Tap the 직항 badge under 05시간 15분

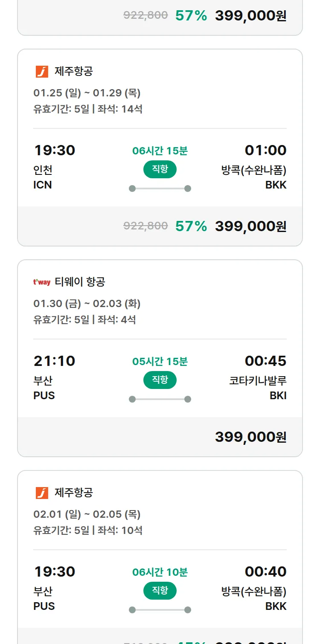(160, 380)
